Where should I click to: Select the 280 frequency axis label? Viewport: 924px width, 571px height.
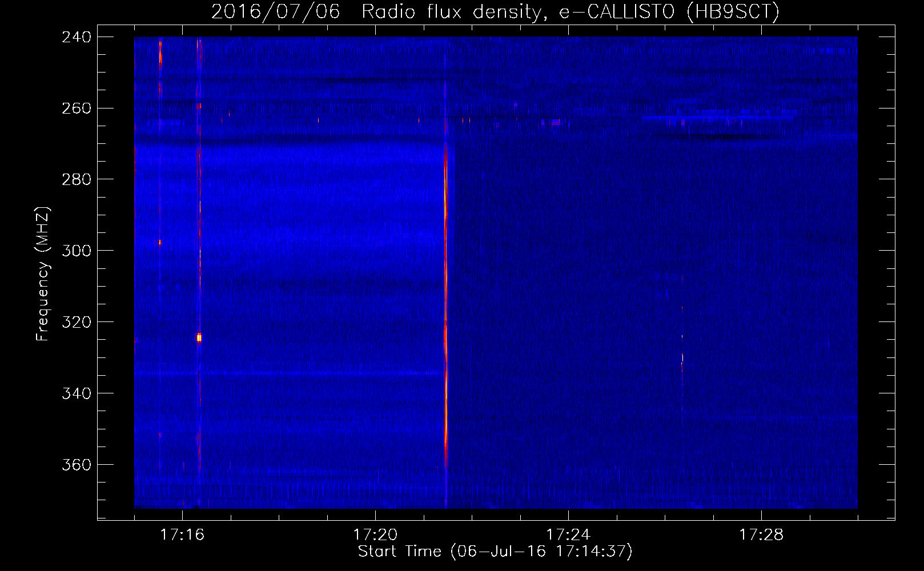77,180
